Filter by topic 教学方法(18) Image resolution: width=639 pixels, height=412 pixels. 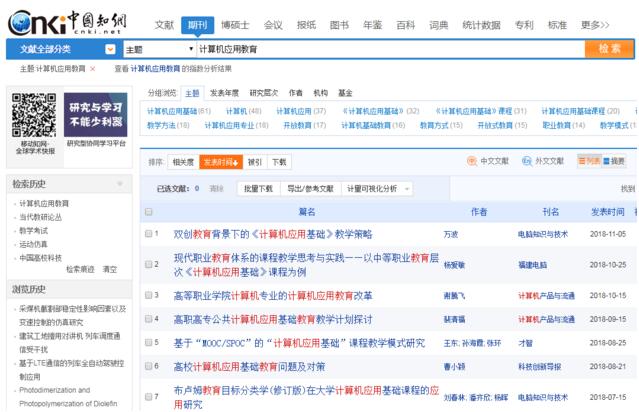tap(168, 126)
